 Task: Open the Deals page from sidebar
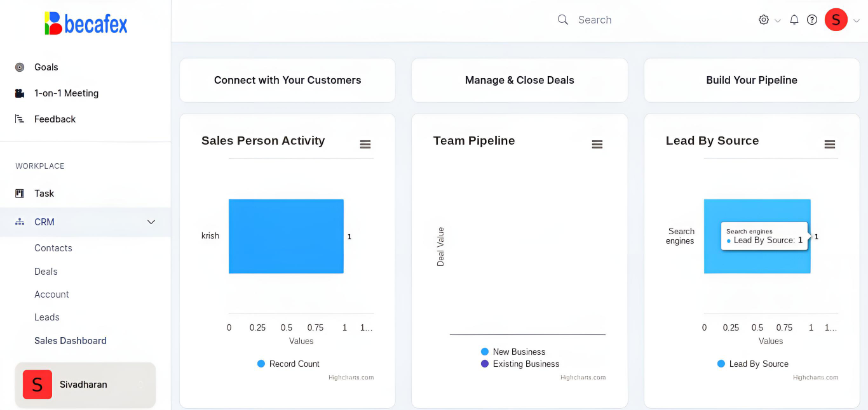pos(46,271)
